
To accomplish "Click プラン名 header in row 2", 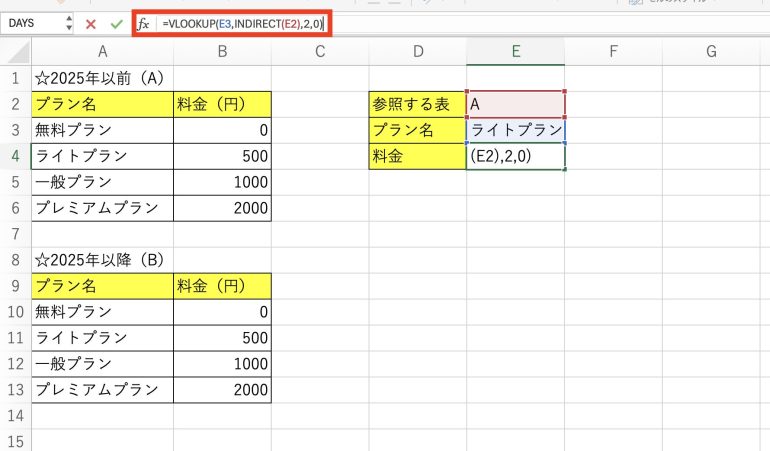I will tap(102, 104).
